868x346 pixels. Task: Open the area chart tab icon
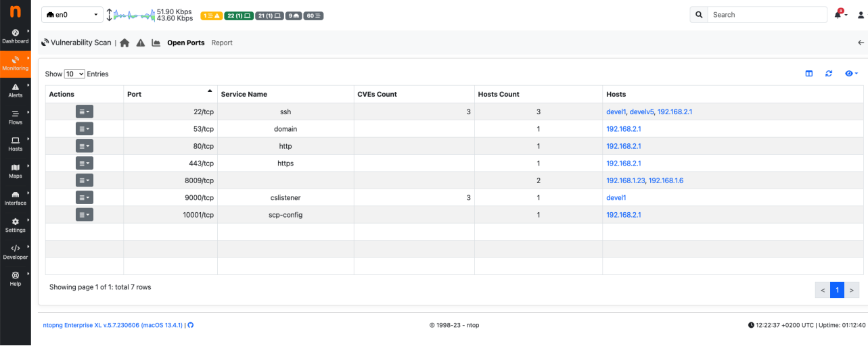(156, 43)
